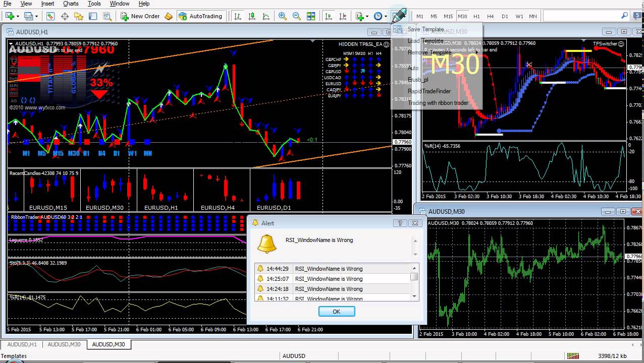Click the Alert dialog help button
The width and height of the screenshot is (644, 363).
pos(400,223)
